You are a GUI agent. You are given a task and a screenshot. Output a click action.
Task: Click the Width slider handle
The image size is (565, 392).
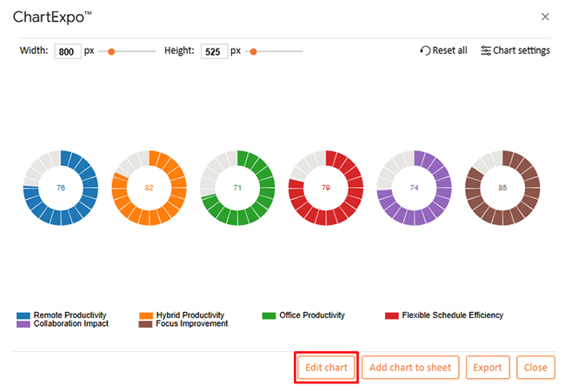point(111,51)
